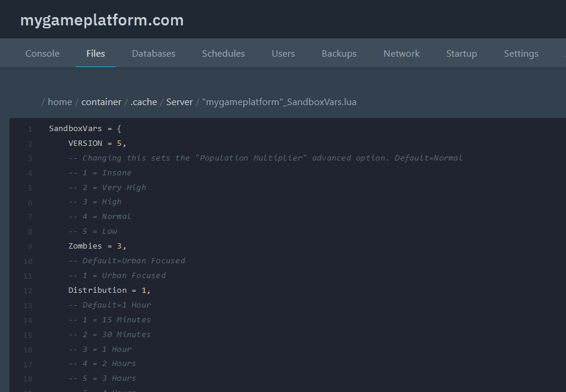Viewport: 566px width, 392px height.
Task: Navigate to home in breadcrumb
Action: point(60,102)
